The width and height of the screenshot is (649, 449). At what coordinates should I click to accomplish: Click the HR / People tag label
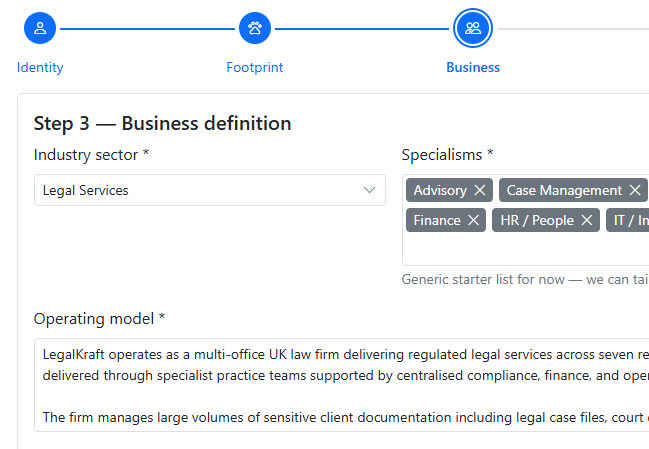tap(537, 220)
